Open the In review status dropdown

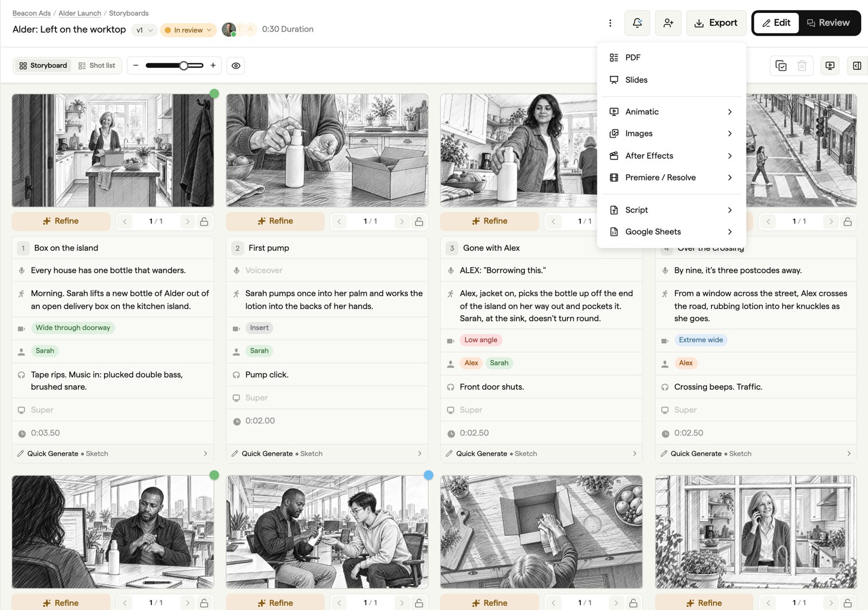(x=188, y=30)
